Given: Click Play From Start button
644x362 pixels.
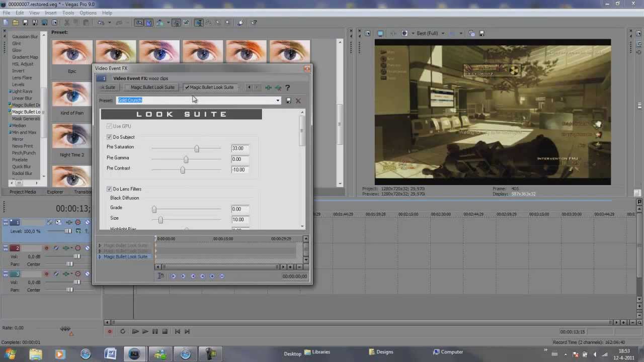Looking at the screenshot, I should (x=135, y=331).
